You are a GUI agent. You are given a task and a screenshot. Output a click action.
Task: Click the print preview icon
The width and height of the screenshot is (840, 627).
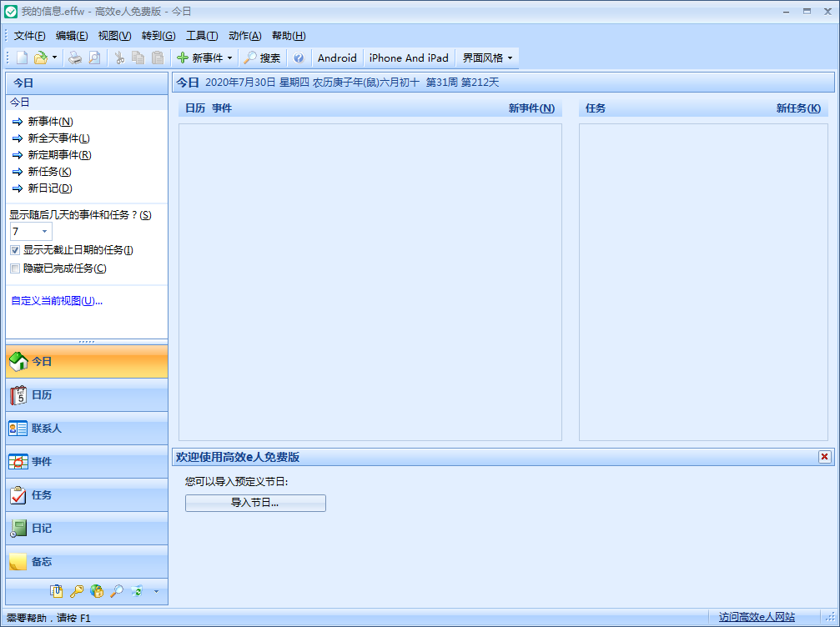coord(95,58)
